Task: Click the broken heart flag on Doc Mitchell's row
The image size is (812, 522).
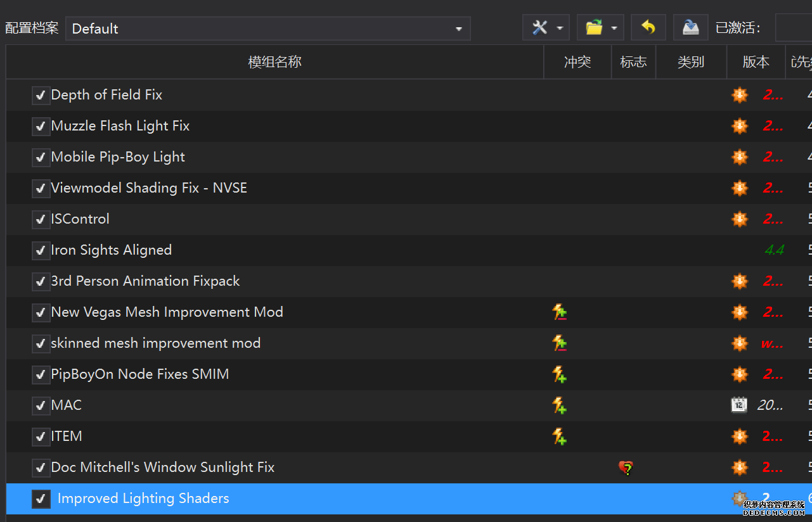Action: [x=626, y=468]
